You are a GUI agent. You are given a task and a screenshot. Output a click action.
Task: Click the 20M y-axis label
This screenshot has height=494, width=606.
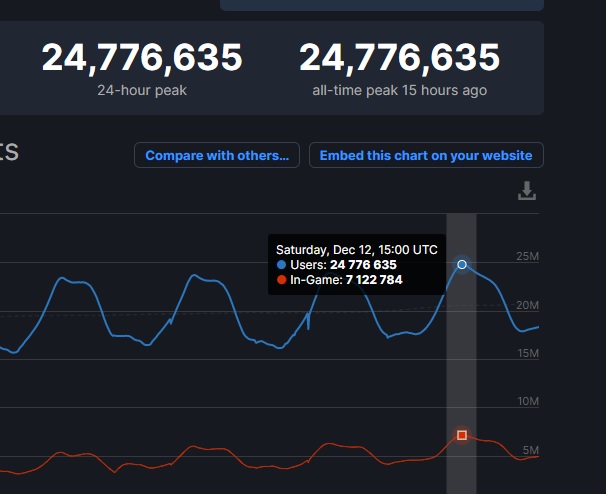point(527,305)
